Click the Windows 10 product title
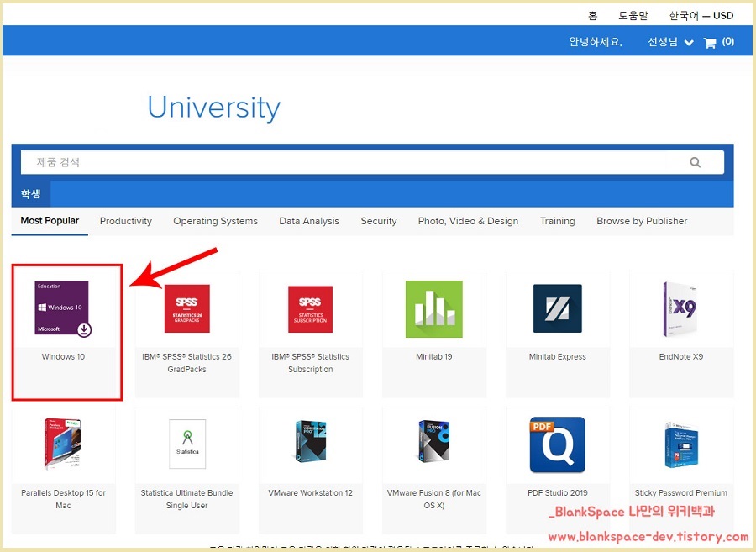756x552 pixels. (x=63, y=357)
